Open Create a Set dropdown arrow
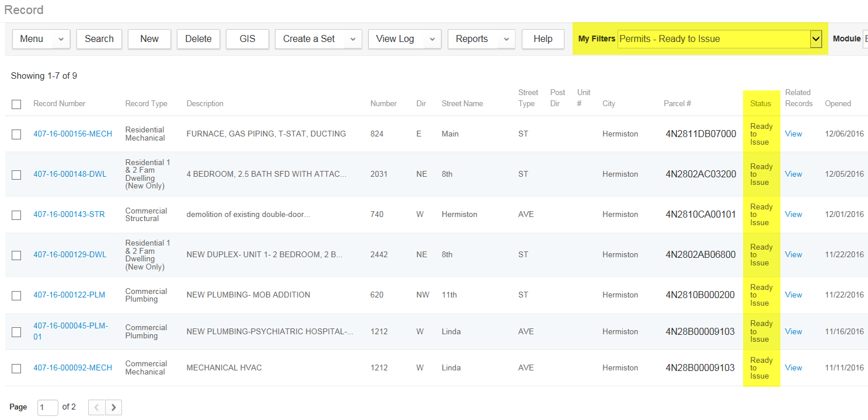Screen dimensions: 868x420 coord(353,39)
